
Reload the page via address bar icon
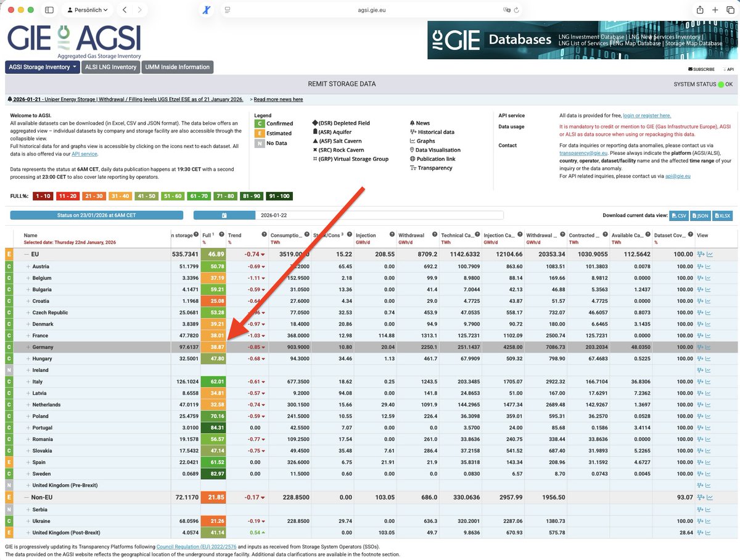click(516, 10)
